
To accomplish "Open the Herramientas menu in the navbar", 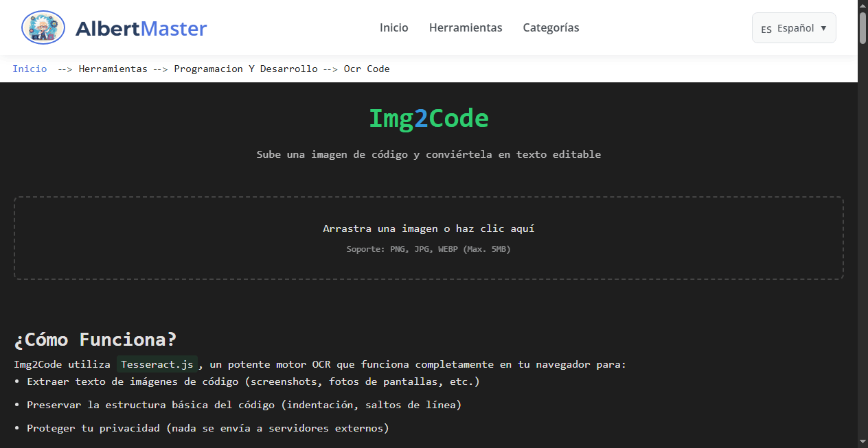I will [x=466, y=27].
